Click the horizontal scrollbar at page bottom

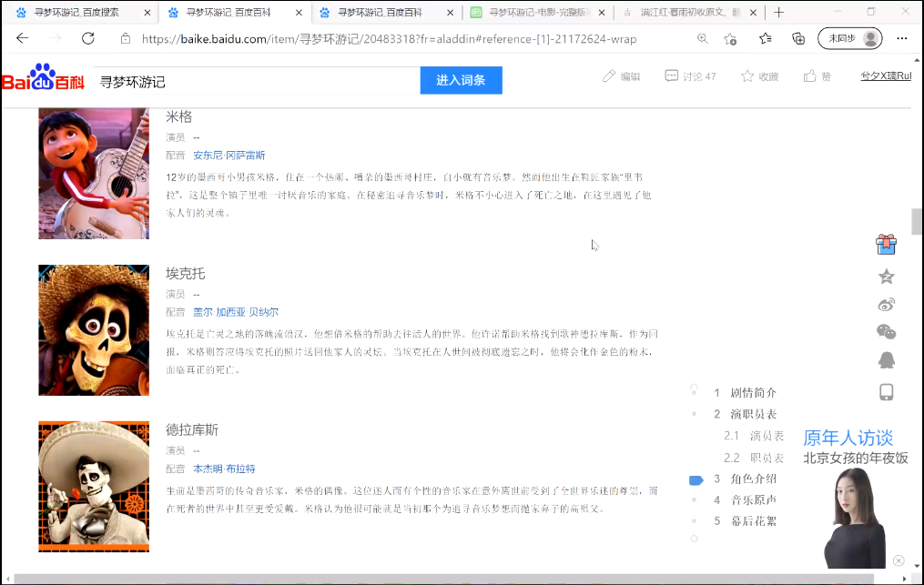click(x=443, y=580)
